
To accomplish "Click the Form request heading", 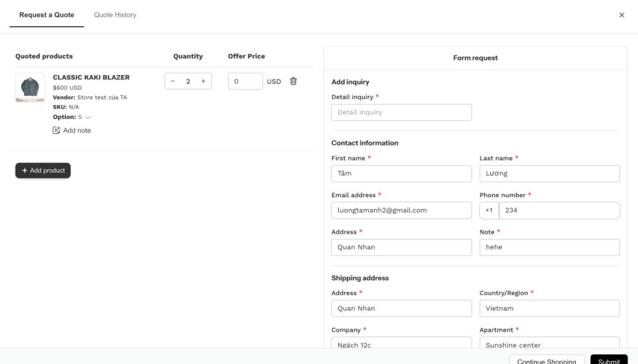I will point(475,58).
